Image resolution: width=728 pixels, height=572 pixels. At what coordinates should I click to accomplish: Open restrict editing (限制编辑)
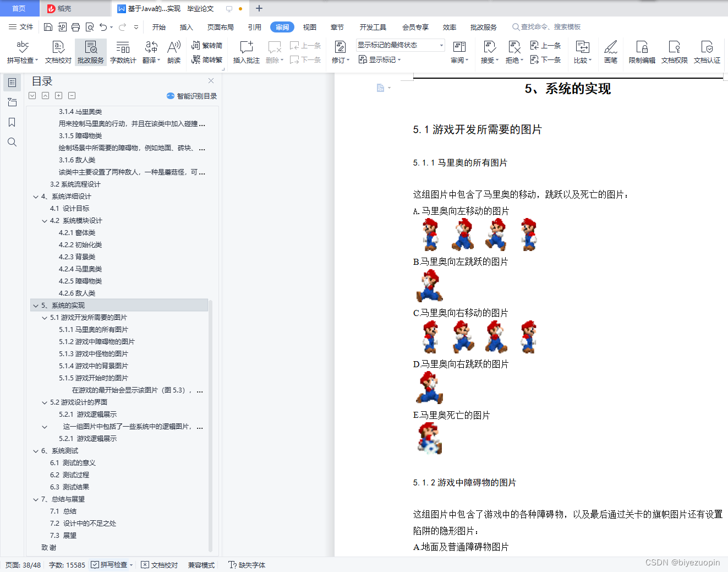[642, 52]
